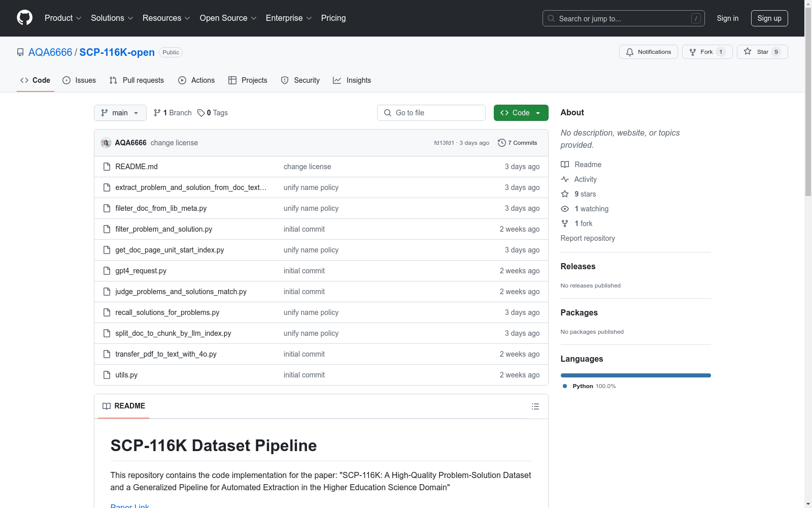Click the 0 Tags link
The width and height of the screenshot is (812, 508).
click(x=213, y=113)
